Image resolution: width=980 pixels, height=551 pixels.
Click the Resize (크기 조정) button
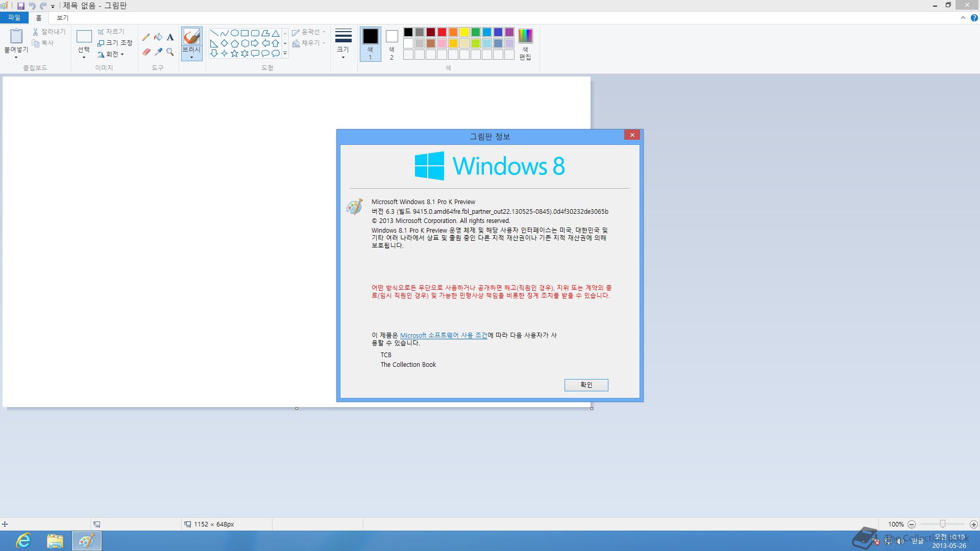(x=115, y=43)
